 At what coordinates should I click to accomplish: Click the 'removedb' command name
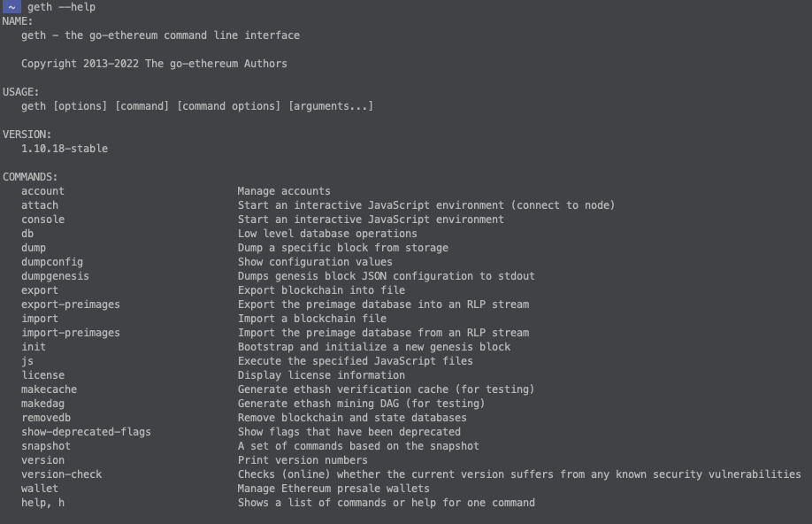point(46,418)
